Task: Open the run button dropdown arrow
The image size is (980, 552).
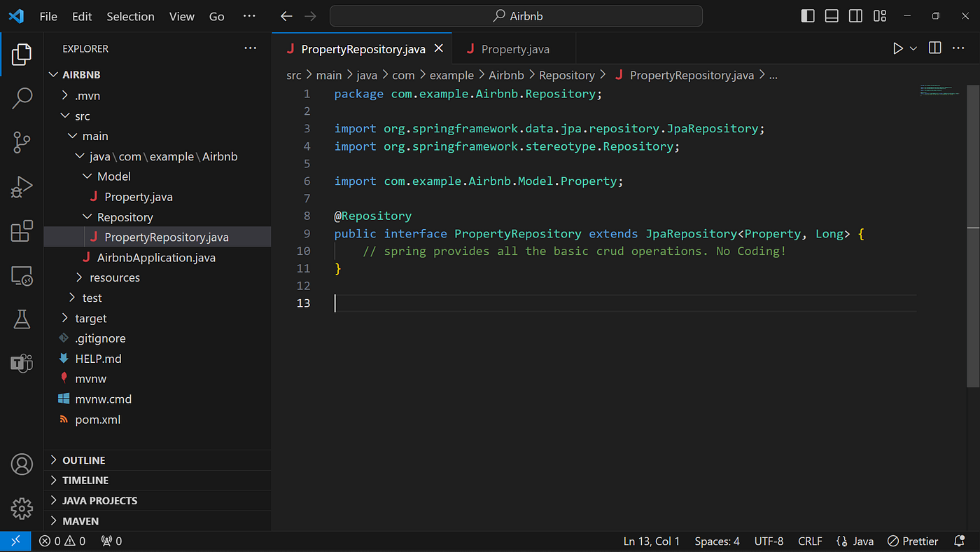Action: pos(913,48)
